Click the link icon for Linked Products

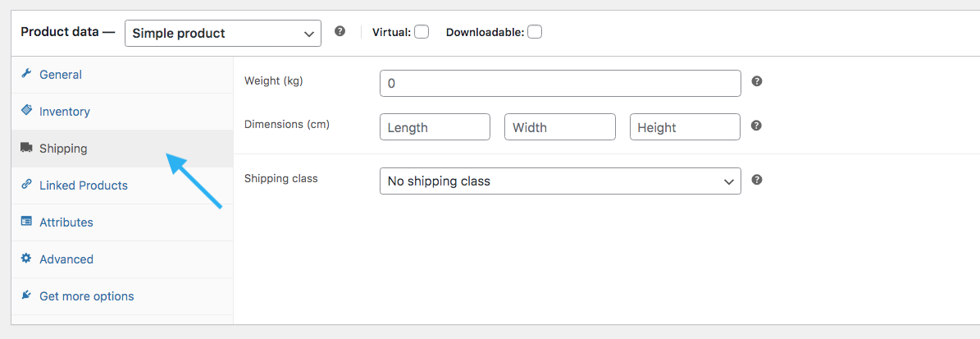26,185
